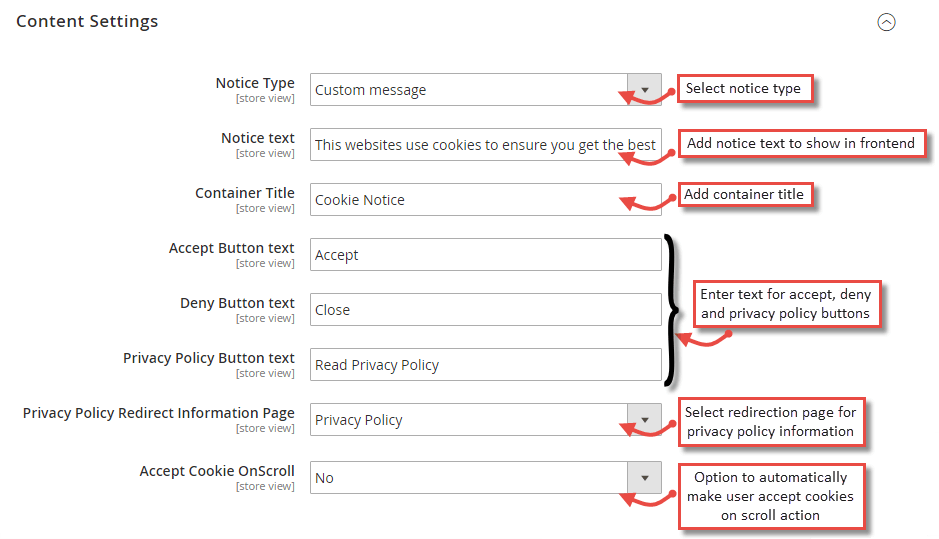Click the 'Select notice type' annotation box
Image resolution: width=939 pixels, height=539 pixels.
[745, 89]
